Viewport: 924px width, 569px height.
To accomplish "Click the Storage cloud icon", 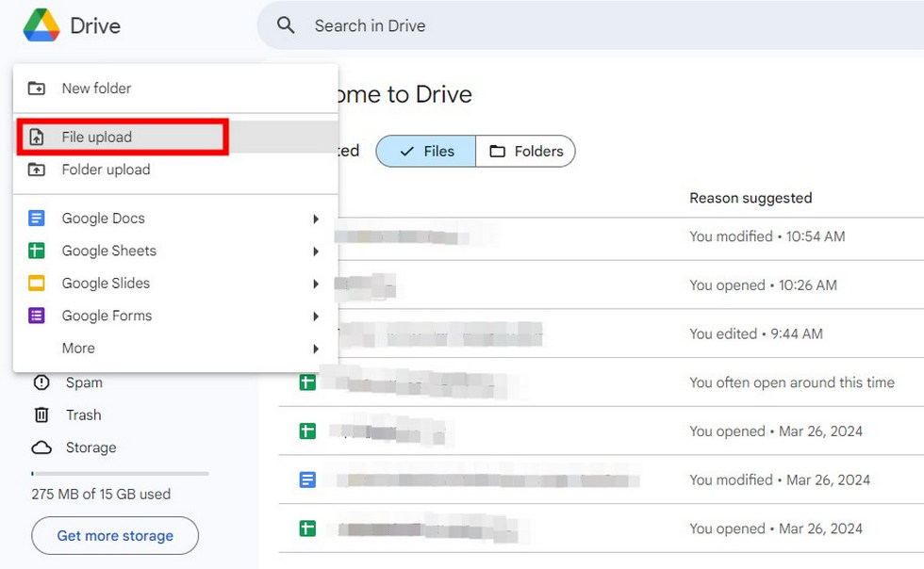I will pyautogui.click(x=41, y=447).
